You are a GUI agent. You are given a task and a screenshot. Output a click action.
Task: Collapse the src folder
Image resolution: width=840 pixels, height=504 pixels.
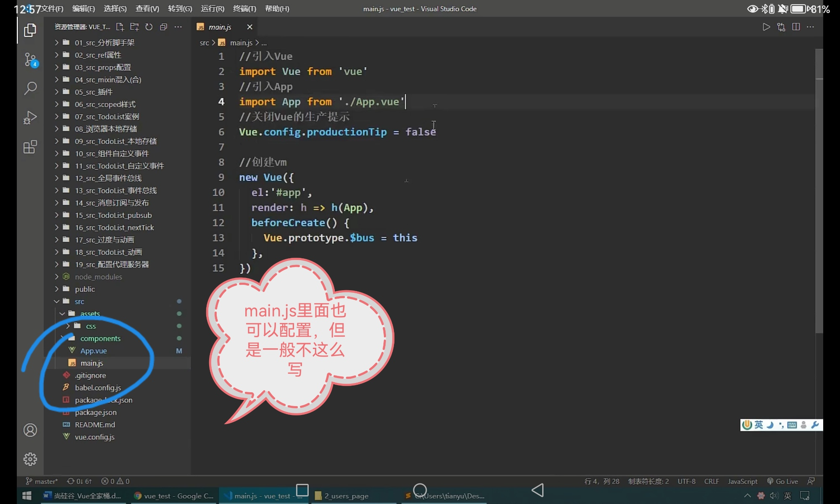pyautogui.click(x=79, y=301)
